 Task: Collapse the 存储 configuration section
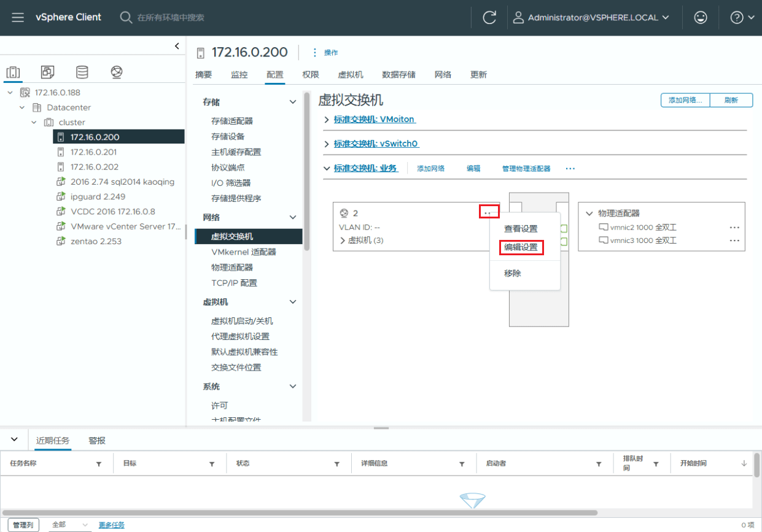[x=293, y=102]
